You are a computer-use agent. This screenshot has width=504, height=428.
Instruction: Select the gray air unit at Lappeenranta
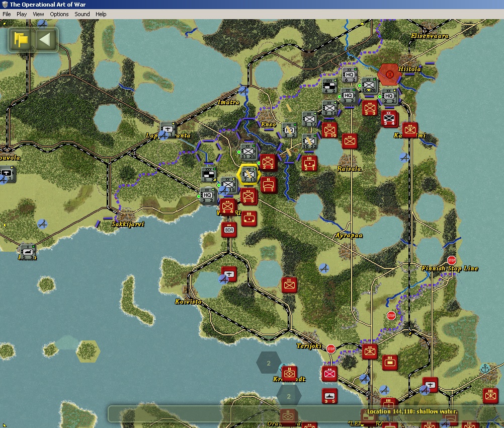click(x=168, y=129)
